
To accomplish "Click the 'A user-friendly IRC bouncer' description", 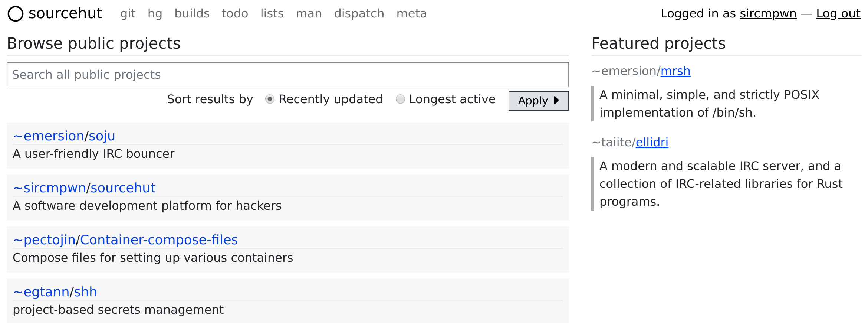I will pos(93,154).
